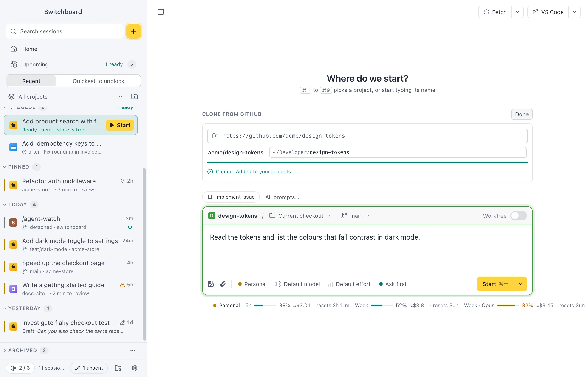Select the Quickest to unblock option
588x377 pixels.
tap(98, 81)
